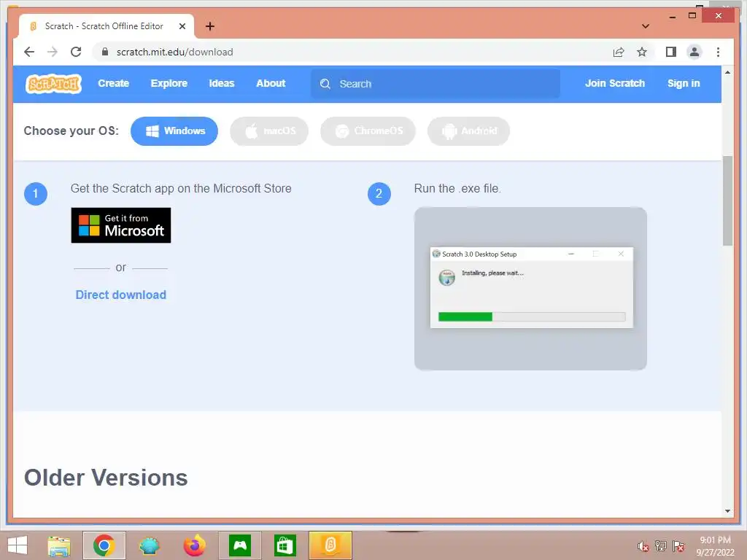Click the Scratch logo in the navigation bar
The image size is (747, 560).
click(x=53, y=84)
